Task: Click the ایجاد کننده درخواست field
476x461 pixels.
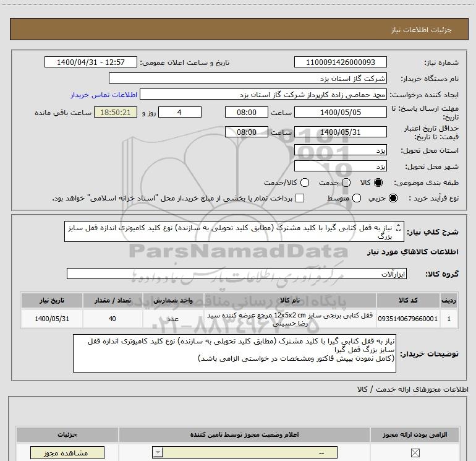Action: pos(263,94)
